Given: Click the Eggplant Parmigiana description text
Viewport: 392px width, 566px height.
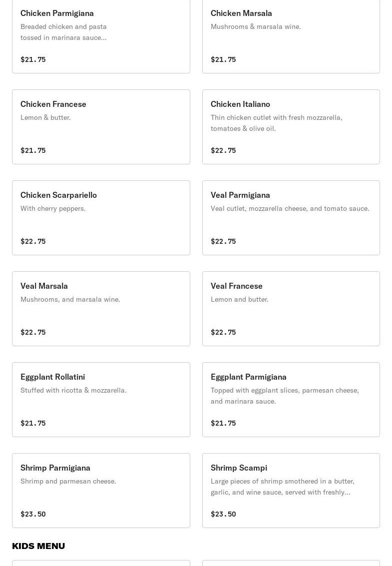Looking at the screenshot, I should tap(285, 396).
